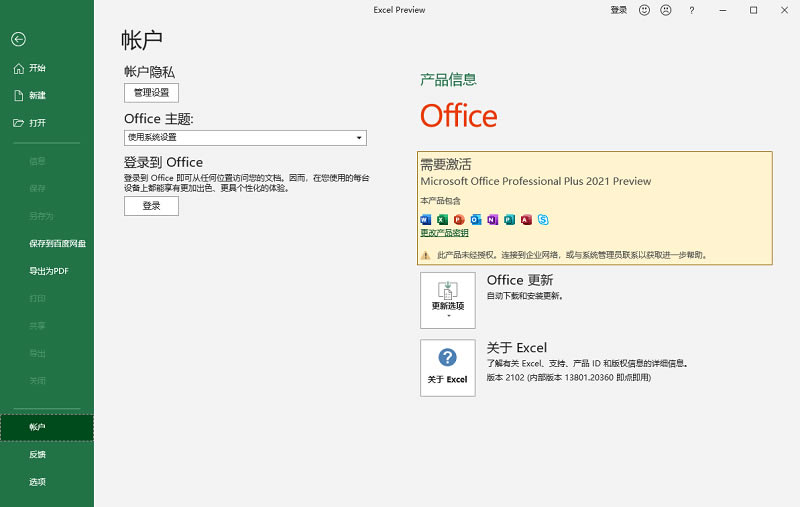Close the Excel Preview window
Screen dimensions: 800x507
point(784,10)
